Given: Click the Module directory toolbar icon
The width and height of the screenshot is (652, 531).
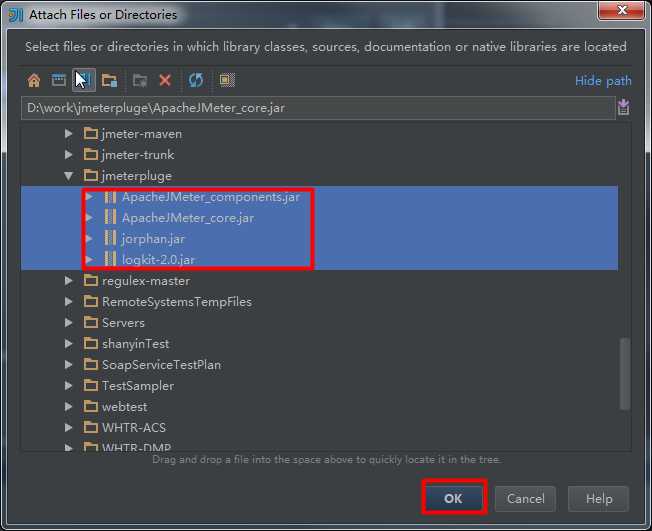Looking at the screenshot, I should point(109,80).
